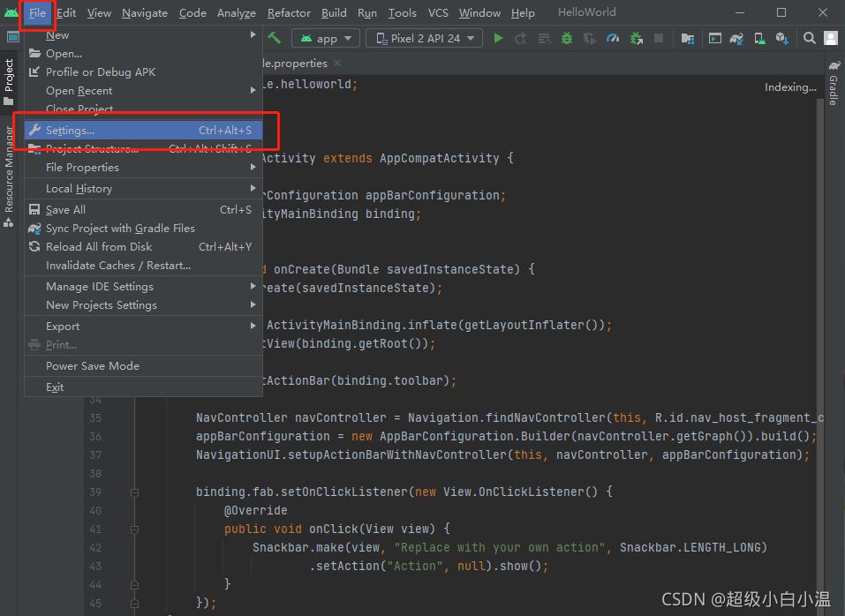Viewport: 845px width, 616px height.
Task: Run the app with the green play button
Action: pos(499,38)
